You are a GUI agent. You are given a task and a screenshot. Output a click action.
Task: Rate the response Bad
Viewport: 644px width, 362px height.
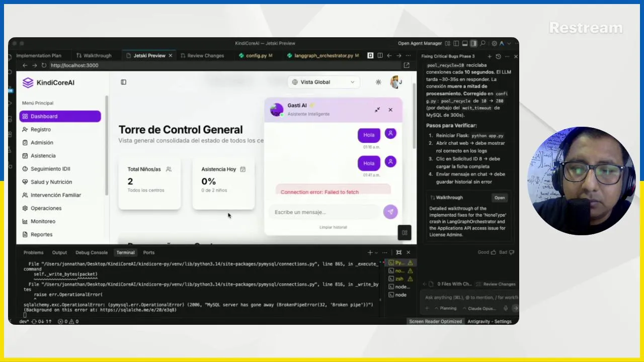506,252
